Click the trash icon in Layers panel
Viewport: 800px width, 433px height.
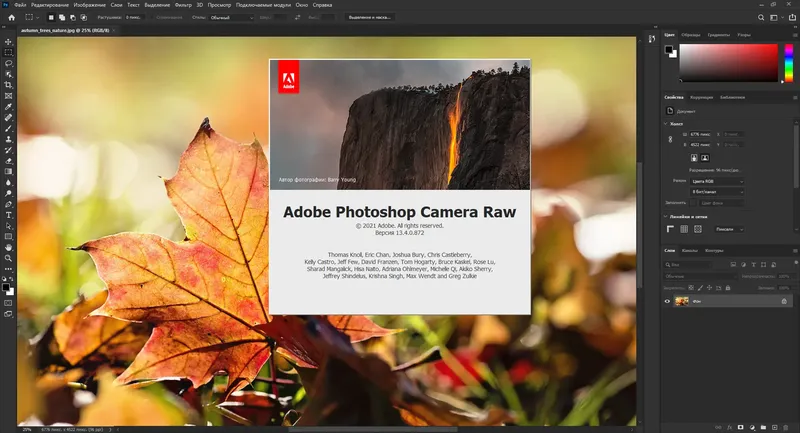coord(786,427)
